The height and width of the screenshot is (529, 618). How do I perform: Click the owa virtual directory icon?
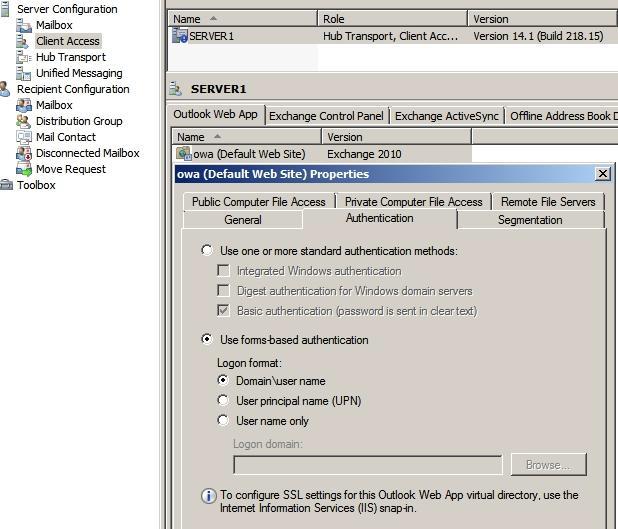(184, 153)
